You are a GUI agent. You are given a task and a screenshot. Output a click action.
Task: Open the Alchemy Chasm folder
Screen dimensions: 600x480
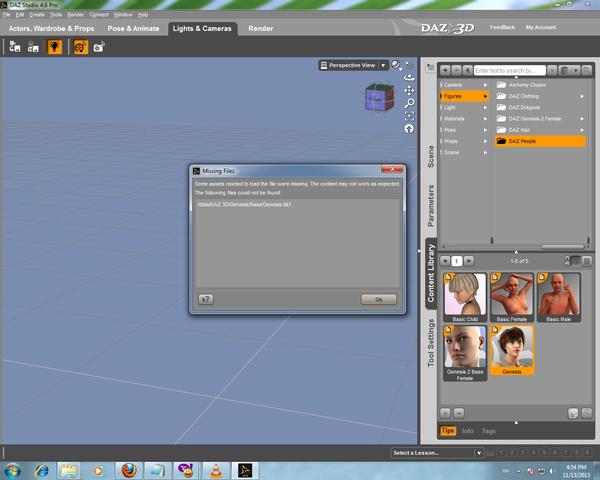tap(540, 85)
